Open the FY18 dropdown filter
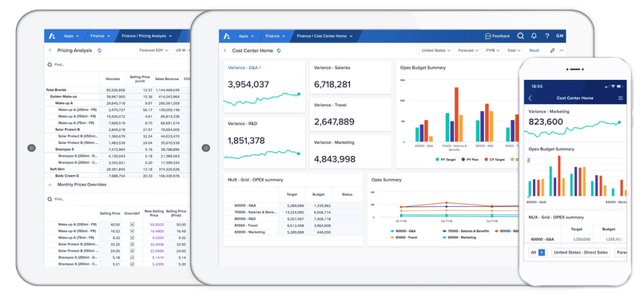 coord(492,50)
